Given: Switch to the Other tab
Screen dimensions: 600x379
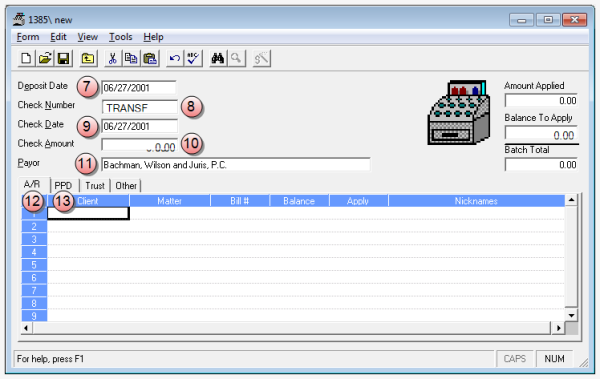Looking at the screenshot, I should [126, 186].
